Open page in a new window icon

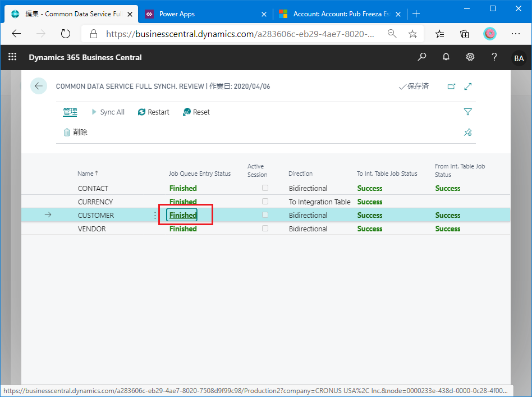pyautogui.click(x=451, y=86)
